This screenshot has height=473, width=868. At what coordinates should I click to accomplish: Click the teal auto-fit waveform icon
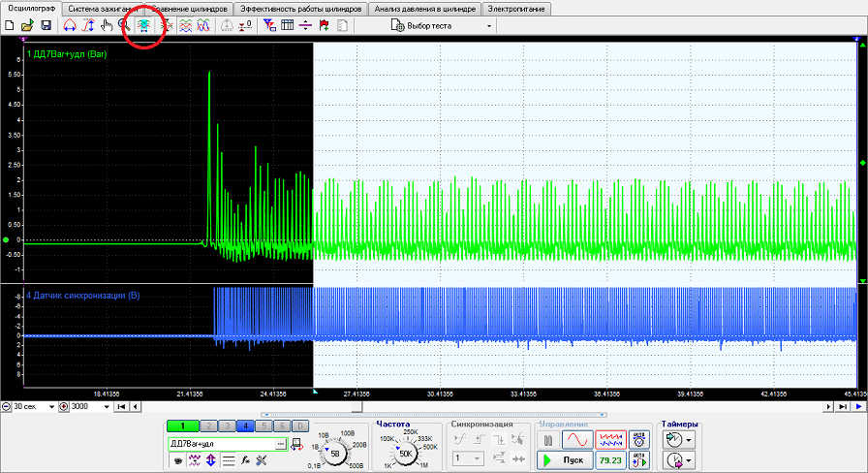coord(144,25)
